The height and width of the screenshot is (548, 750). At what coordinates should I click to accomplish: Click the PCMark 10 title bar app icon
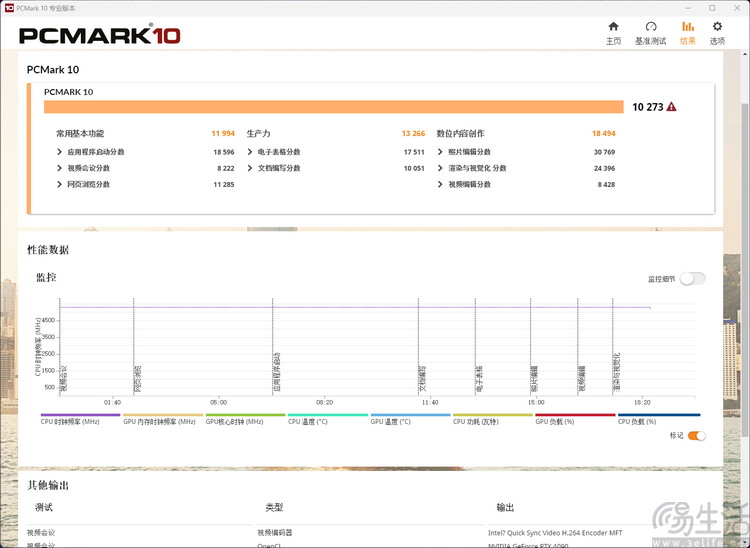click(x=9, y=8)
